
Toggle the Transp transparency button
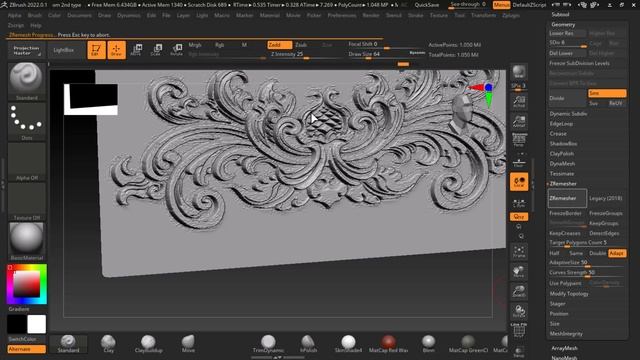pos(519,351)
